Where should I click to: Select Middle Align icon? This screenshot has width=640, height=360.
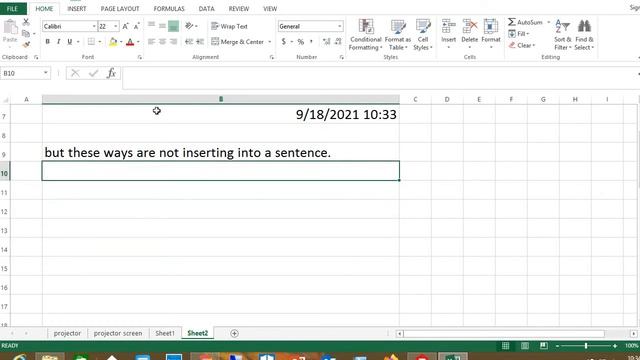tap(162, 26)
